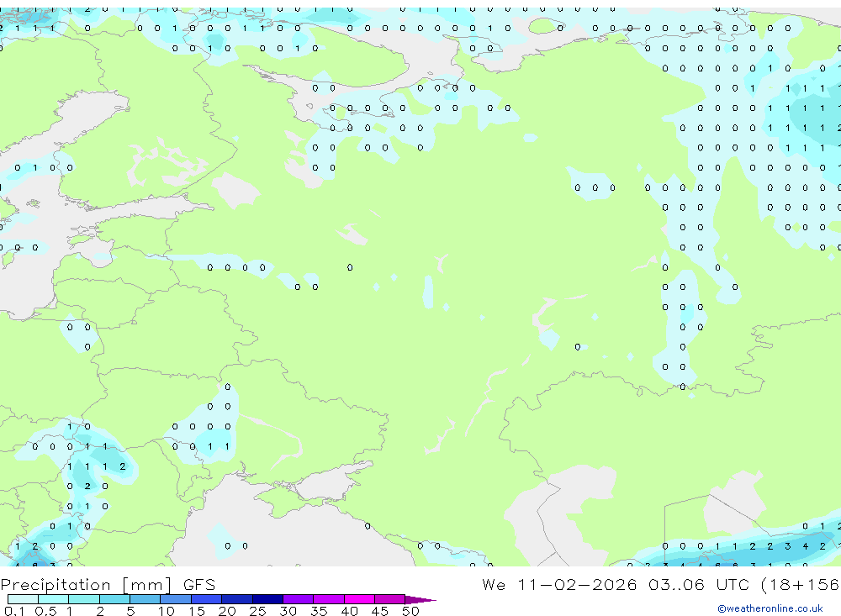Click the 30–35 mm purple swatch
This screenshot has width=841, height=616.
pos(298,599)
